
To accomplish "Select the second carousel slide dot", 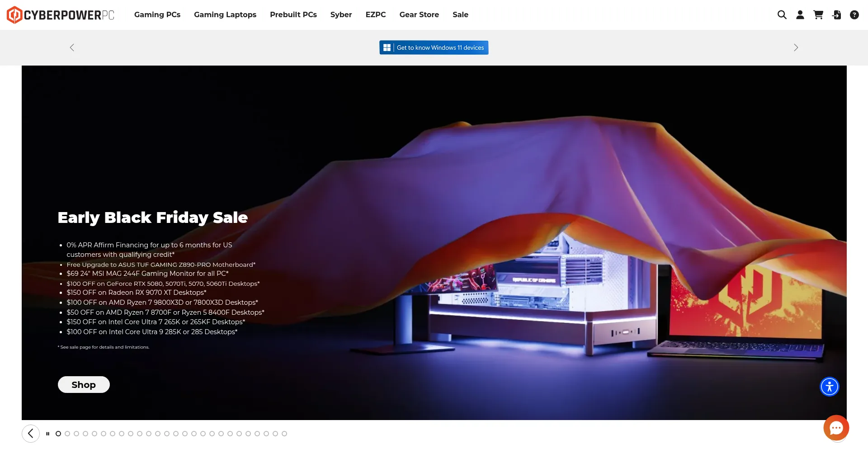I will click(x=67, y=434).
